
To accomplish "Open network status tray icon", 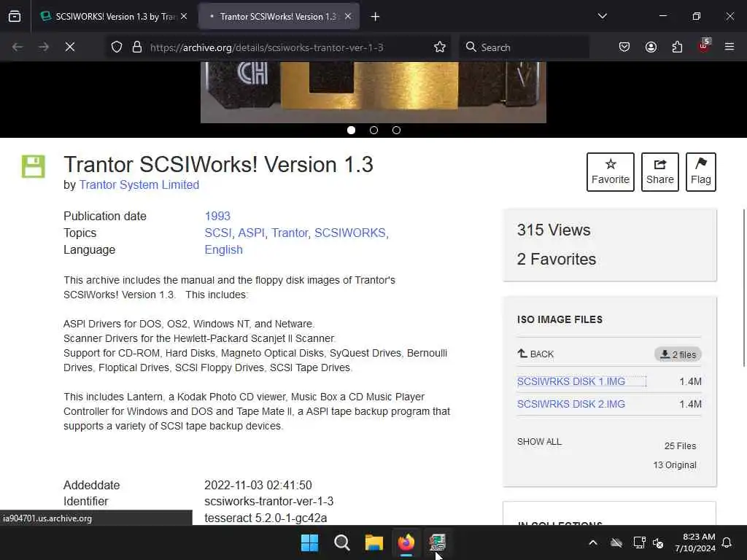I will click(x=639, y=542).
